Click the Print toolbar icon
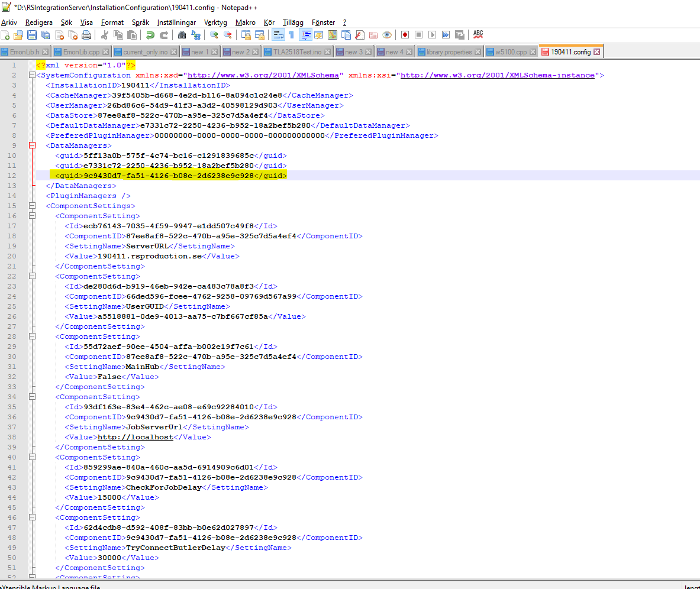The image size is (700, 589). [x=85, y=35]
